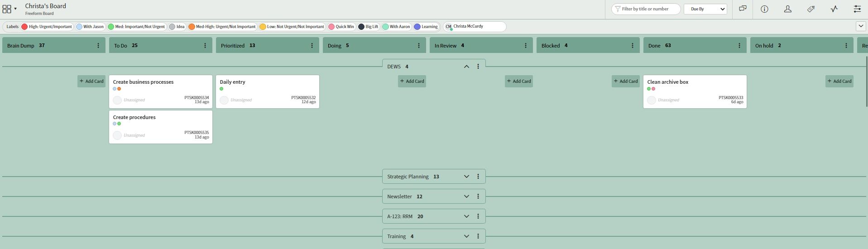Toggle the Quick Win label filter
This screenshot has height=249, width=868.
tap(341, 27)
